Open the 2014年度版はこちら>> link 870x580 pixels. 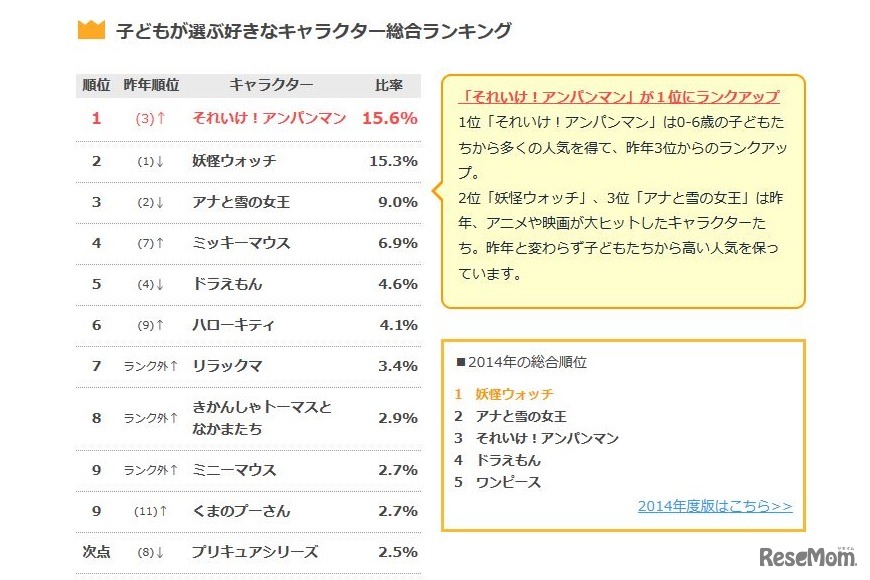pos(714,506)
